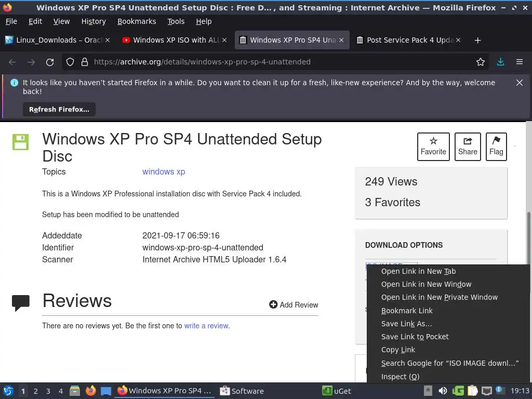Image resolution: width=532 pixels, height=399 pixels.
Task: Bookmark this page with star icon
Action: [481, 62]
